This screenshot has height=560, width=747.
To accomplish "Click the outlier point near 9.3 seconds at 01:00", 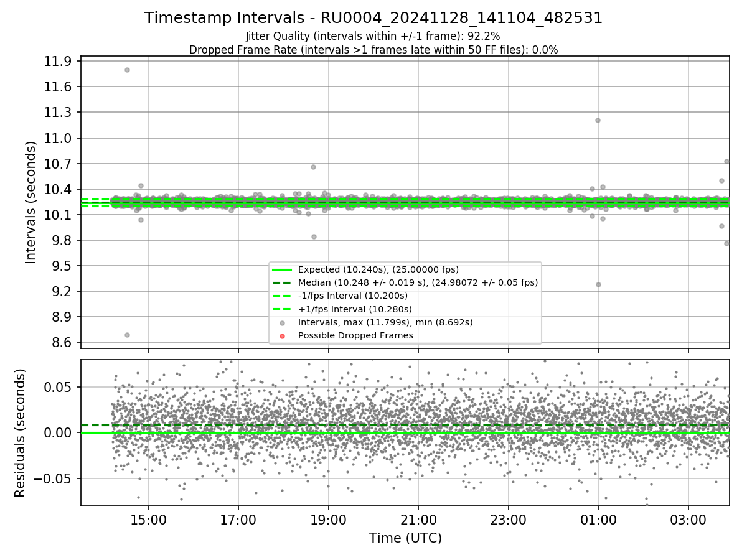I will [598, 284].
